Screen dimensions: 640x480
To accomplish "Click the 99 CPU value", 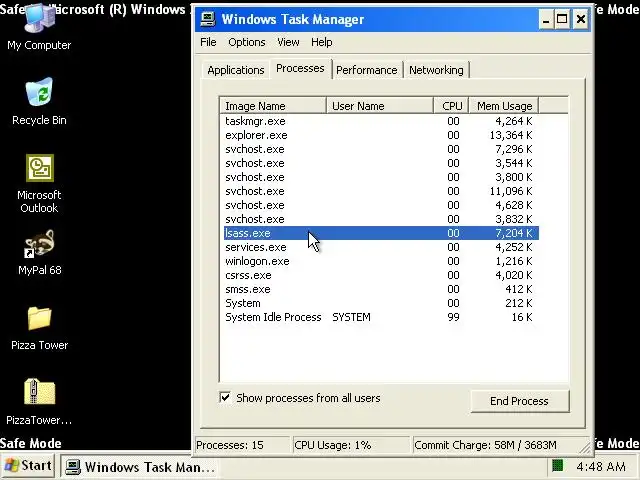I will [x=453, y=317].
